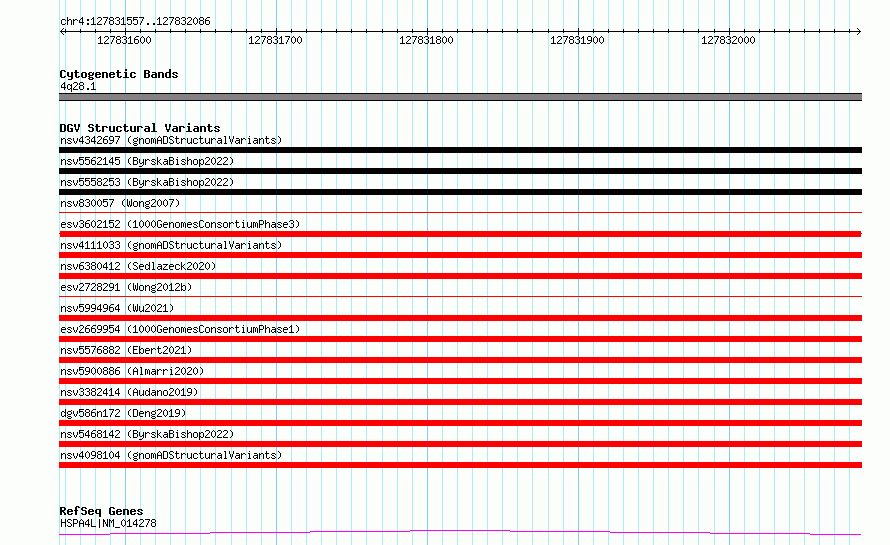
Task: Select the Cytogenetic Bands track title
Action: [119, 74]
